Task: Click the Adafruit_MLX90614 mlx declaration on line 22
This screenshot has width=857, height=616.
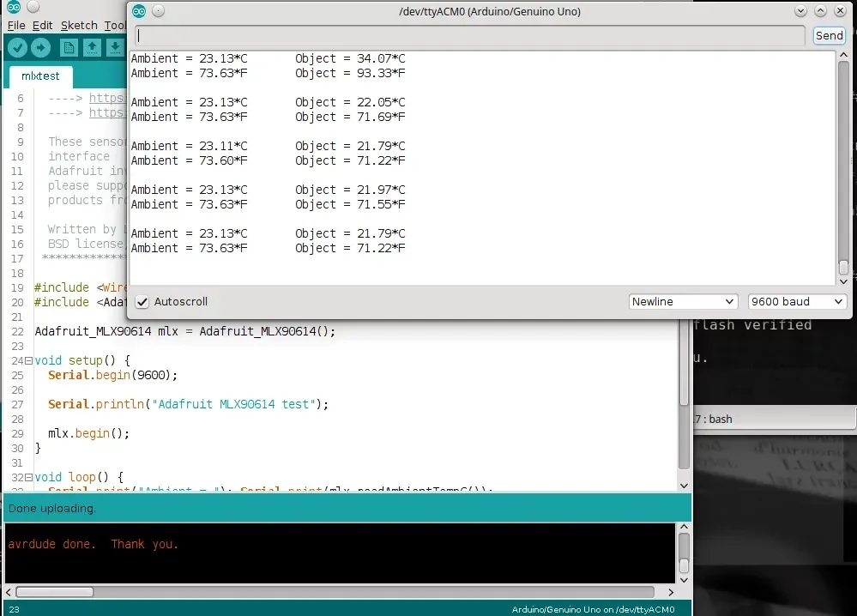Action: point(185,331)
